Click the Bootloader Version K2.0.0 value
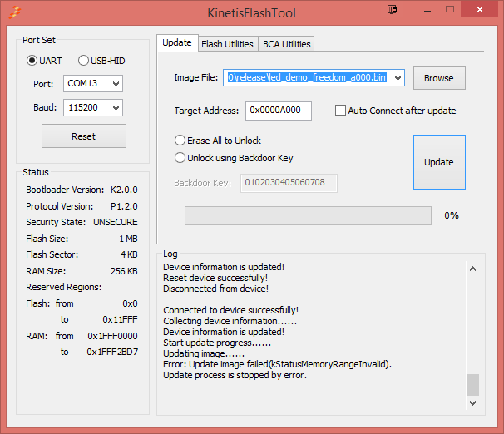 click(x=124, y=190)
